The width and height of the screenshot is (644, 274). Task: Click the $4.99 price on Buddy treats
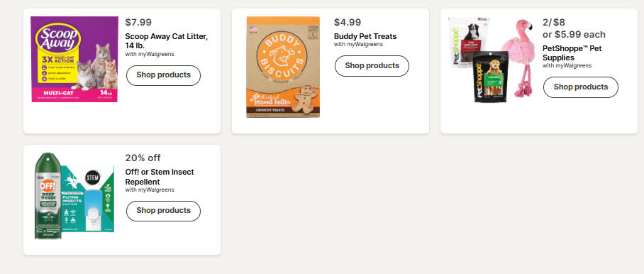click(348, 22)
